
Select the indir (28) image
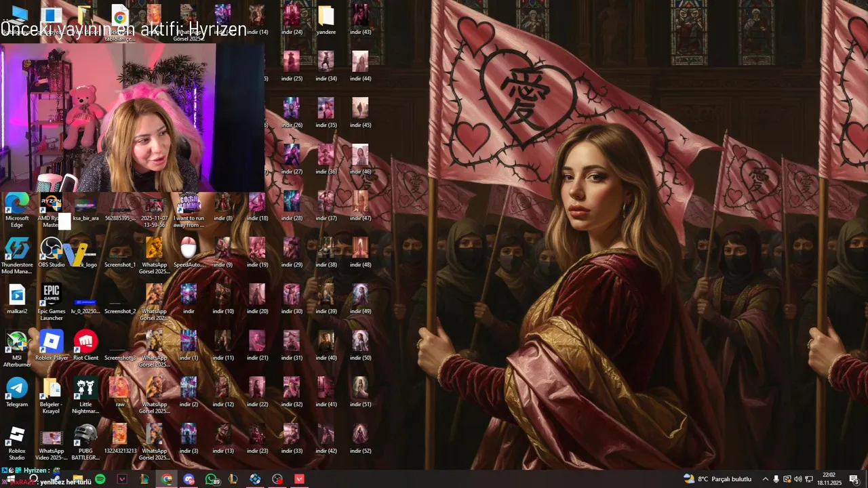pyautogui.click(x=292, y=206)
